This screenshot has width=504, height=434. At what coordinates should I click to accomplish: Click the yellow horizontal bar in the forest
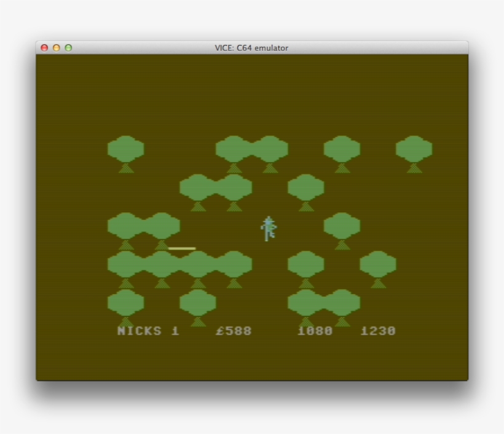point(182,248)
